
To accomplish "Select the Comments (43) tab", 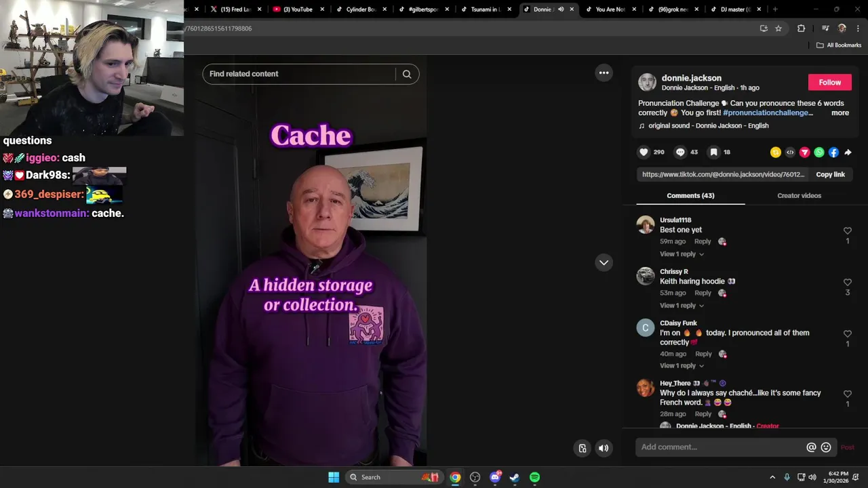I will tap(690, 196).
